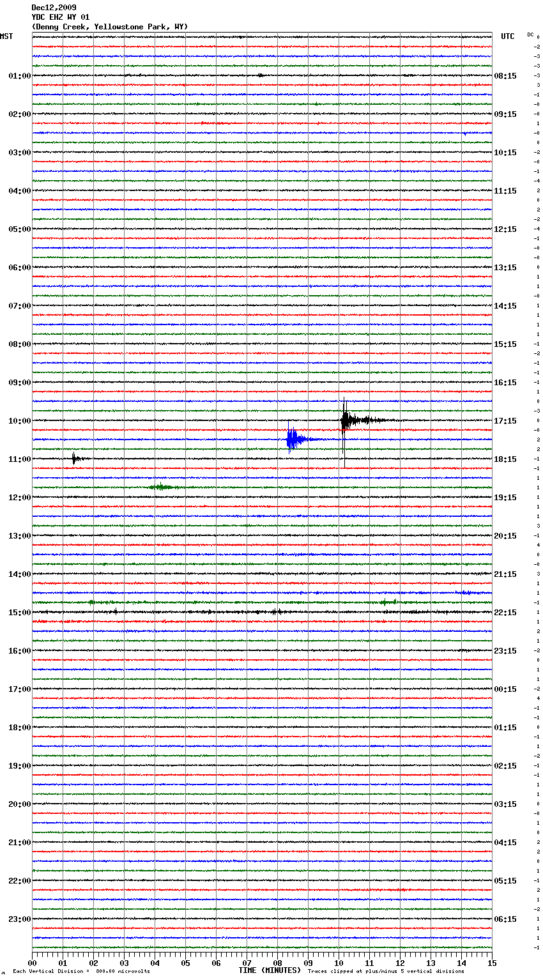543x980 pixels.
Task: Select the 23:00 MST row label
Action: click(19, 919)
